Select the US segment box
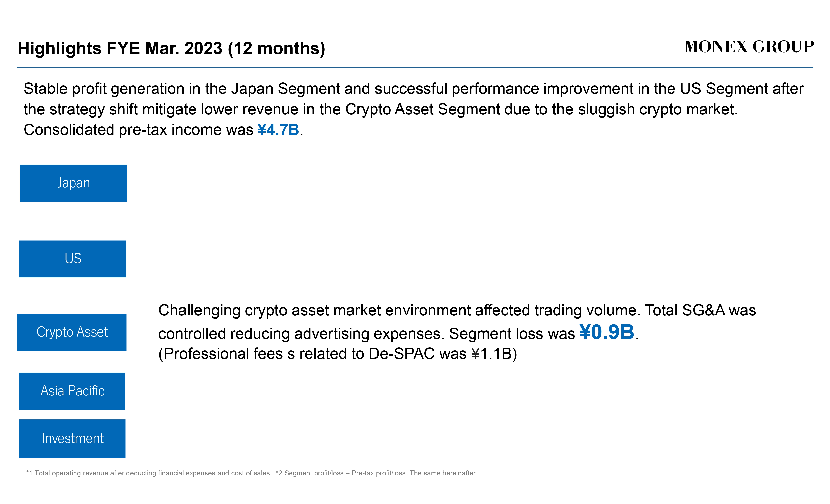The image size is (830, 504). point(72,259)
